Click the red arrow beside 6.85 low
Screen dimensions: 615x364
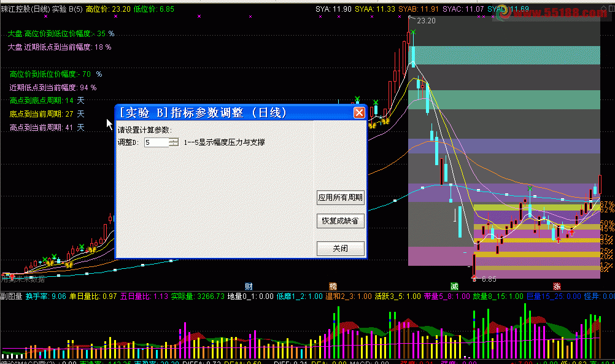click(x=474, y=279)
